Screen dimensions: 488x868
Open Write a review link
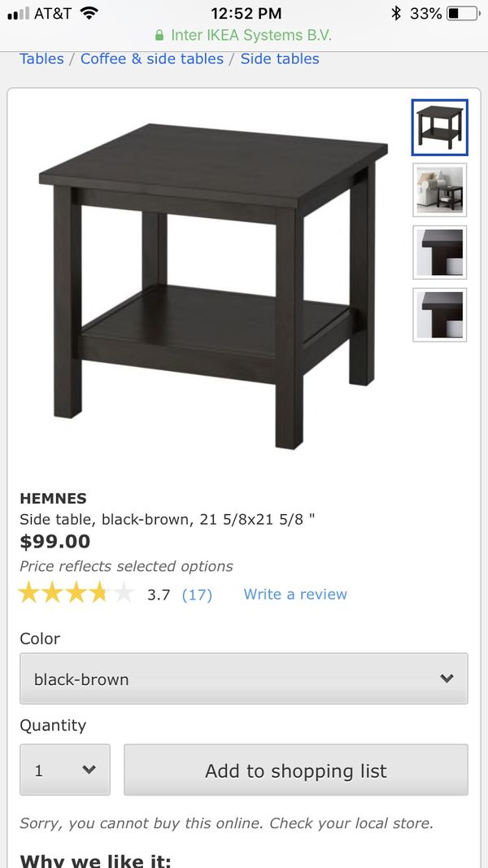click(295, 594)
